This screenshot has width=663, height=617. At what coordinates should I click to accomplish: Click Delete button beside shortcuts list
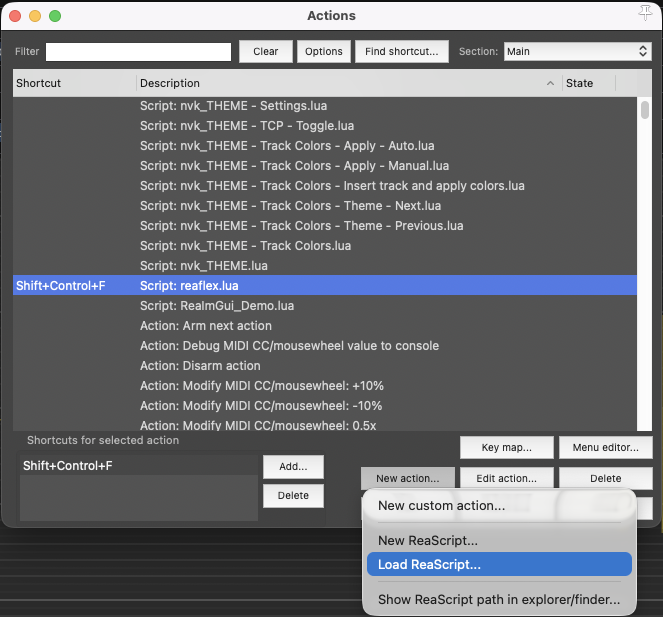293,496
